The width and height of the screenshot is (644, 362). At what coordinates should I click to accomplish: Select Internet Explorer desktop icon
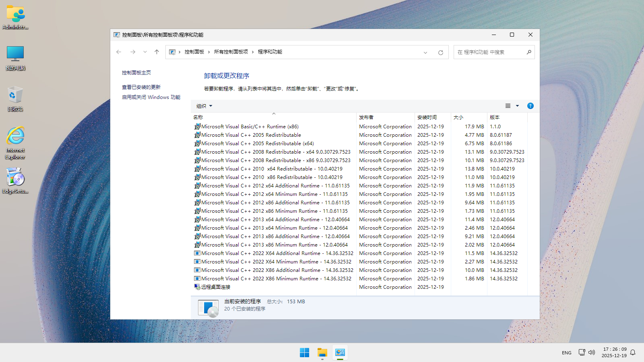[15, 143]
